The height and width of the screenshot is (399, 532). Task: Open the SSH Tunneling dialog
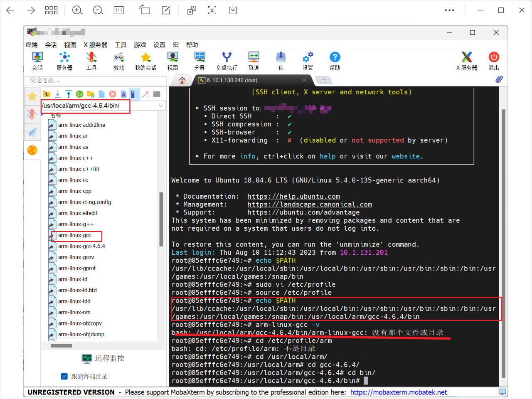pos(254,61)
